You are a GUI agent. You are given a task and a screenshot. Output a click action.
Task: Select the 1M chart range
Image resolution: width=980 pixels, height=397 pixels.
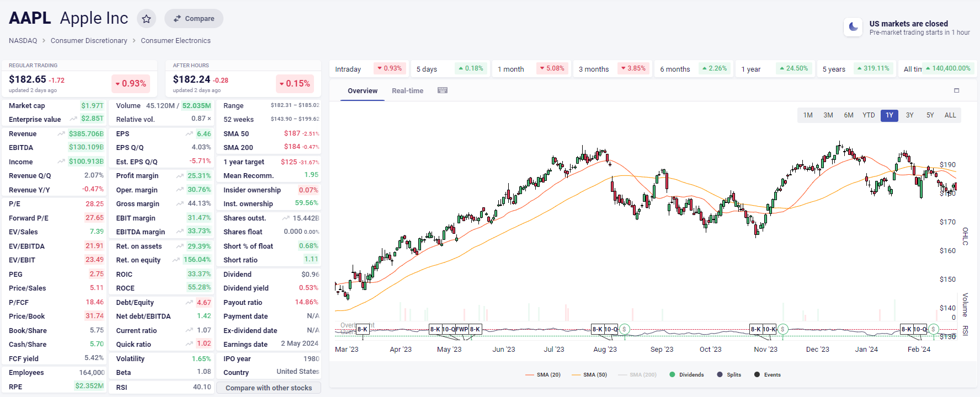click(808, 115)
